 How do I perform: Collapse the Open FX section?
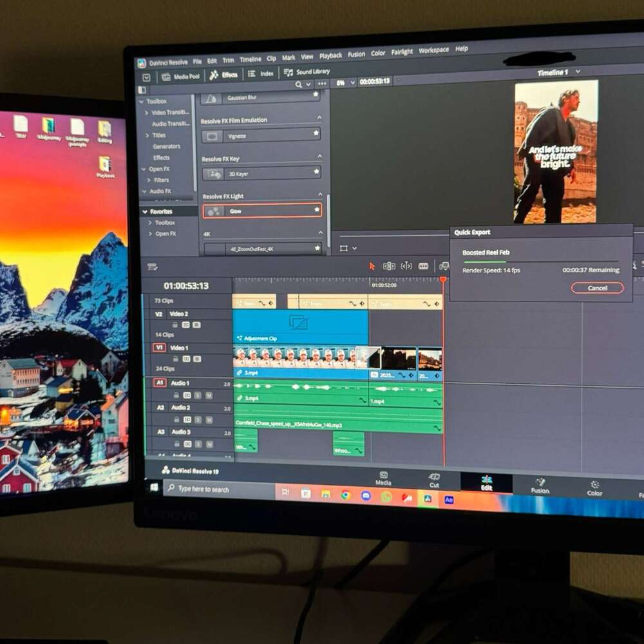[144, 169]
